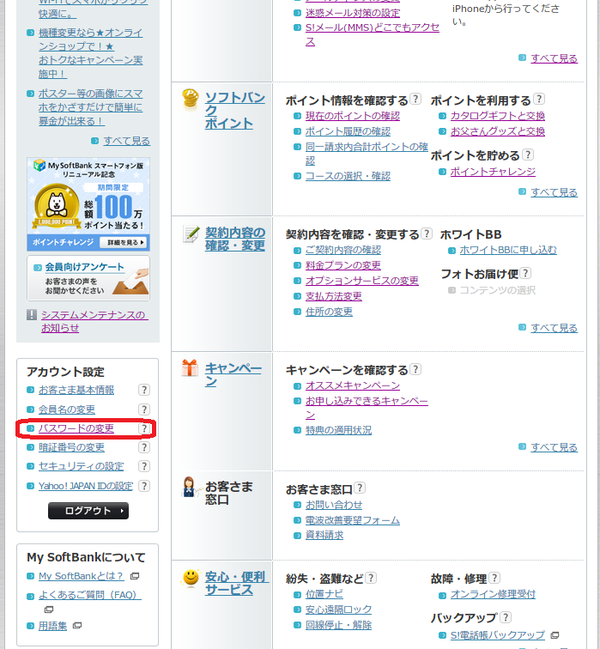Open Yahoo! JAPAN IDの設定 link
Screen dimensions: 600x649
coord(86,486)
